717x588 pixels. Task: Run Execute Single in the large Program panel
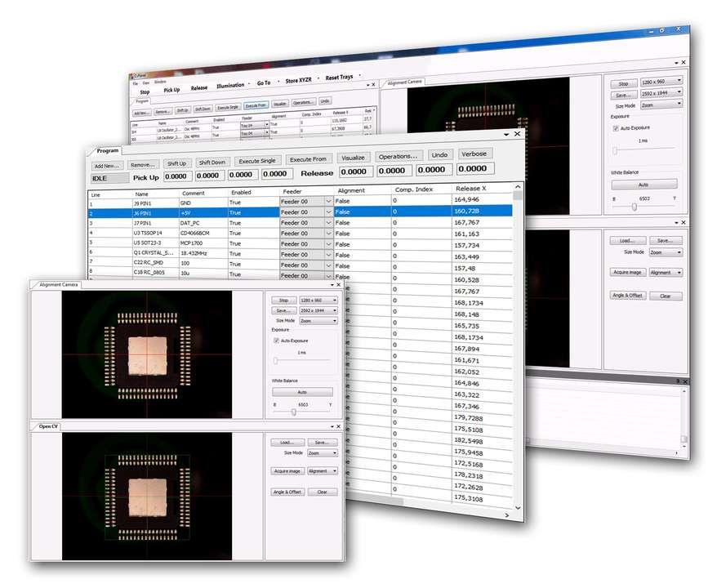257,161
